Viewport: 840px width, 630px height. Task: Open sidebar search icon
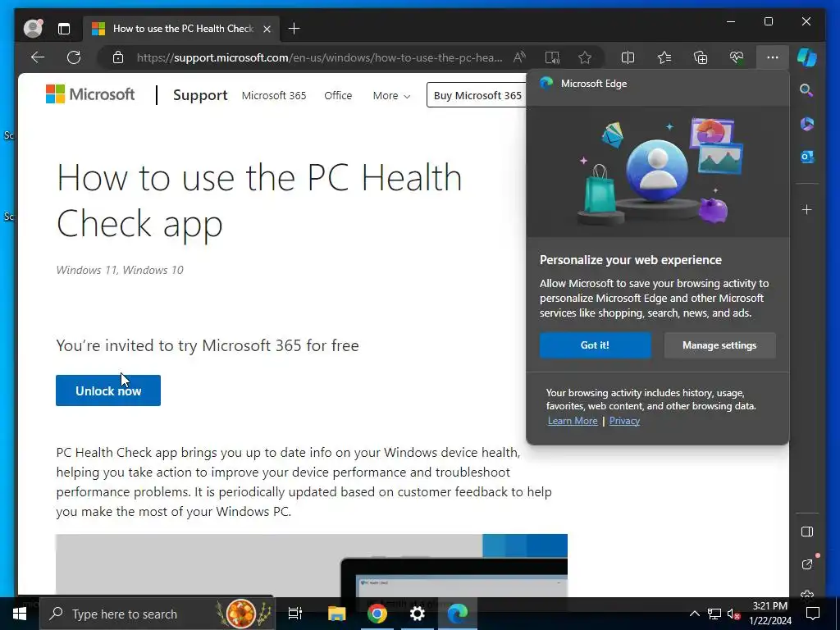[x=807, y=90]
